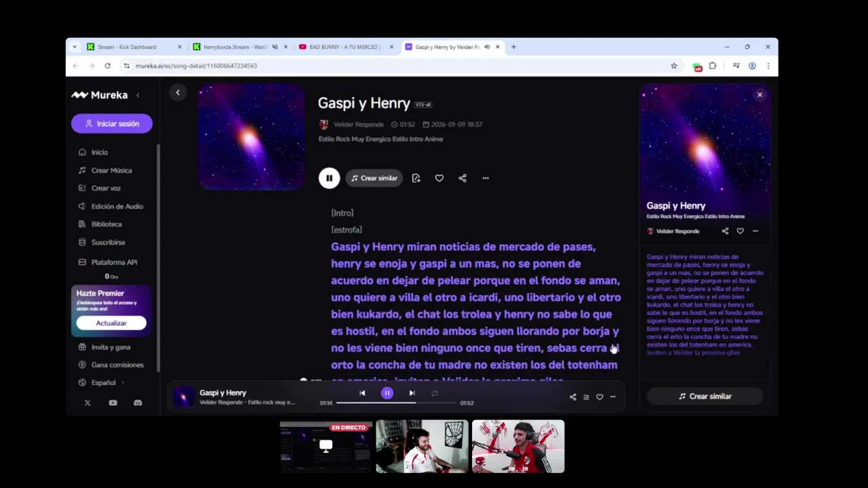Image resolution: width=868 pixels, height=488 pixels.
Task: Open player bar more options
Action: coord(612,397)
